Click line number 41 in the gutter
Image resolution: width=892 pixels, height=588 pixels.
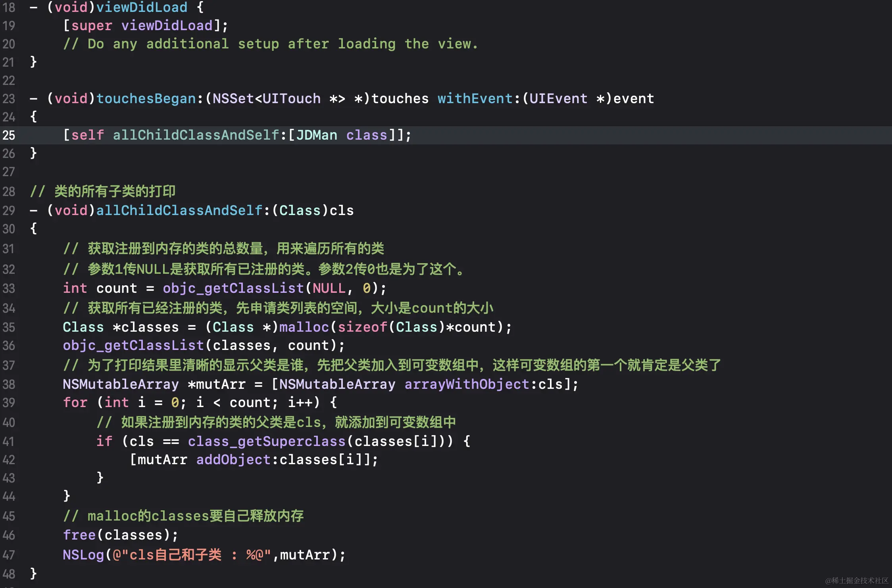tap(9, 441)
